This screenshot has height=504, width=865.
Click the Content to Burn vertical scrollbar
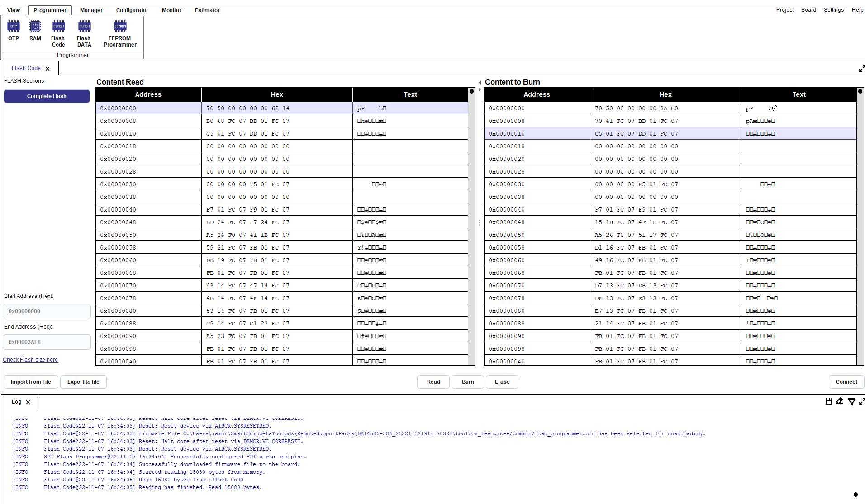coord(860,226)
